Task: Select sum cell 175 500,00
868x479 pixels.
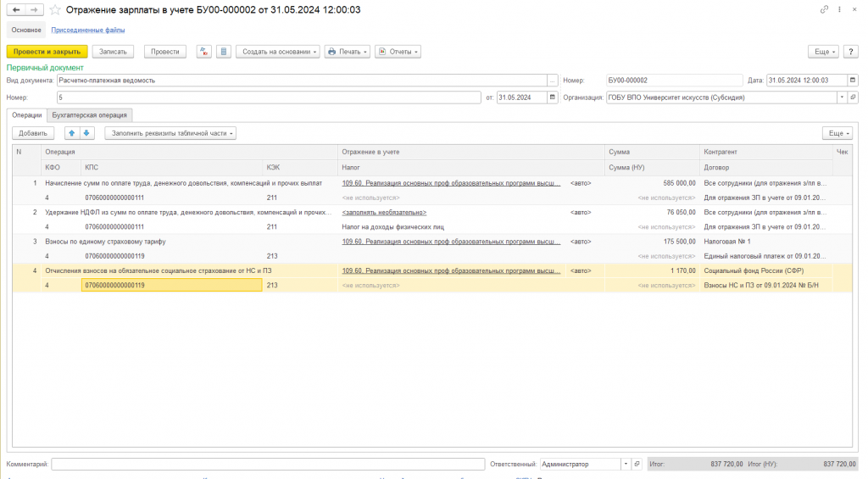Action: click(652, 242)
